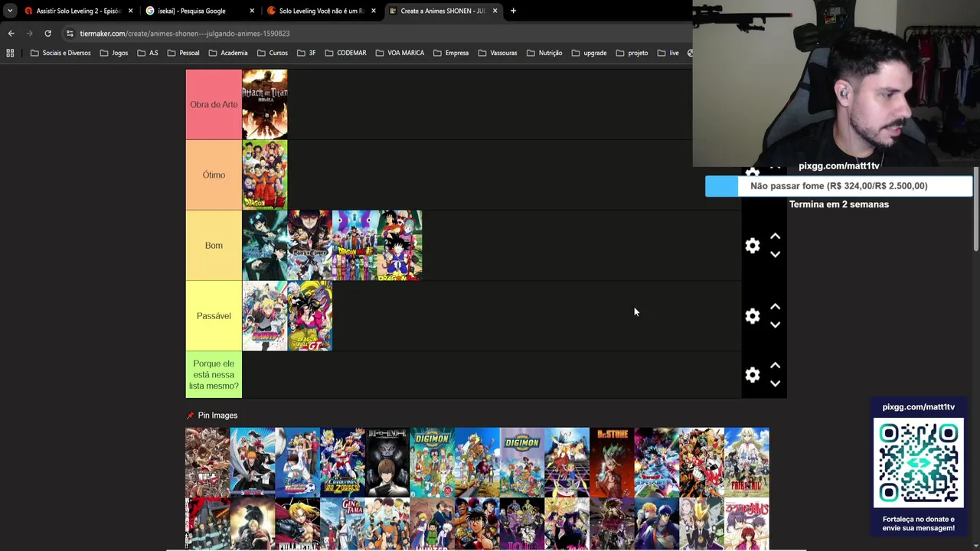The image size is (980, 551).
Task: Open settings gear for the Passável row
Action: 753,315
